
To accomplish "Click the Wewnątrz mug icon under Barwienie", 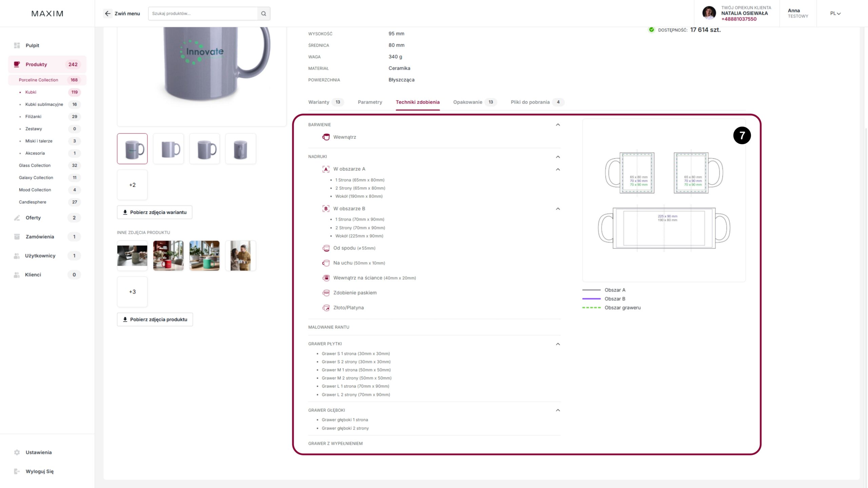I will 326,137.
